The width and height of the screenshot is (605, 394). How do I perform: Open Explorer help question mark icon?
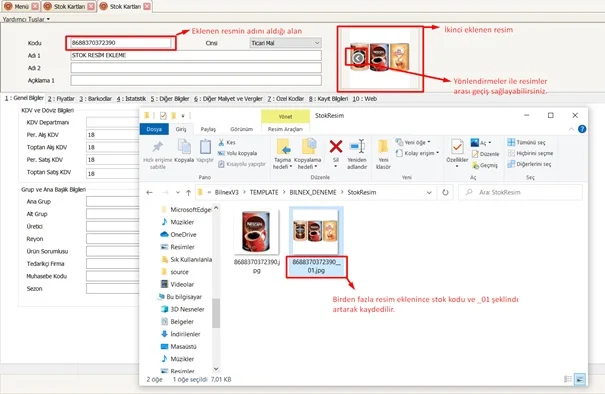[582, 129]
